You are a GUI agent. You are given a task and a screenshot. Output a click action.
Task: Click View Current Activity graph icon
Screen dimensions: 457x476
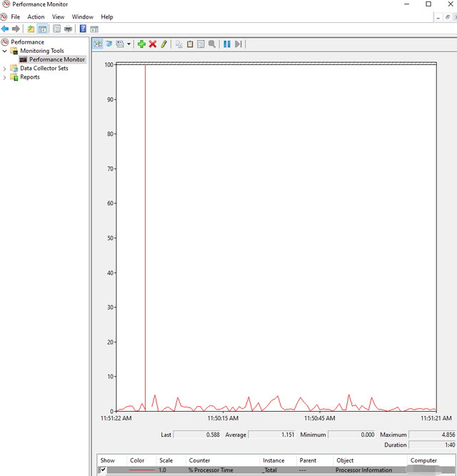(x=98, y=44)
